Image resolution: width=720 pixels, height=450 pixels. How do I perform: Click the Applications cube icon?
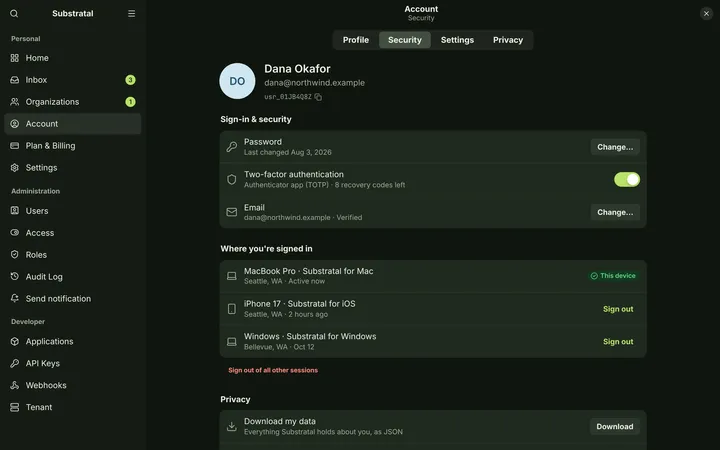click(15, 341)
